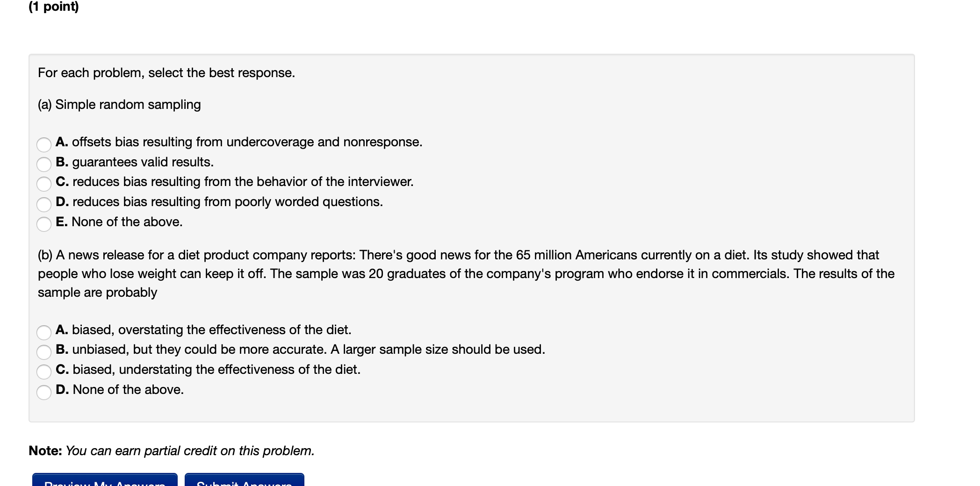Choose B: unbiased, larger sample size needed

[x=44, y=352]
